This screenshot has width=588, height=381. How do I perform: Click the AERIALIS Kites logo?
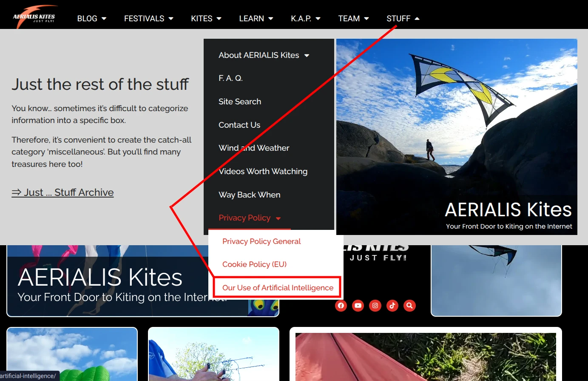(34, 17)
